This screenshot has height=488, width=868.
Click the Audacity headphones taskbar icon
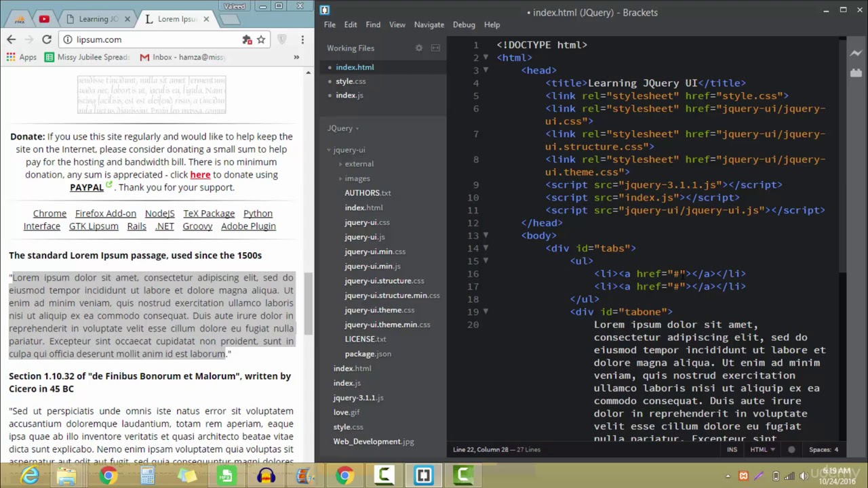coord(266,476)
